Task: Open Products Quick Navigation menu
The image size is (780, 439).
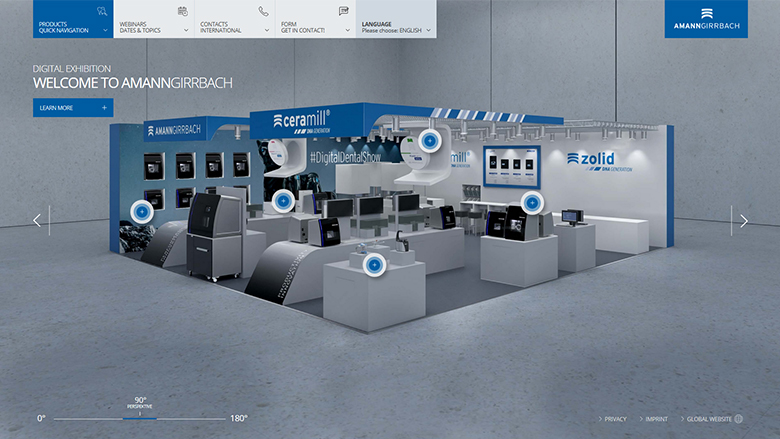Action: point(73,19)
